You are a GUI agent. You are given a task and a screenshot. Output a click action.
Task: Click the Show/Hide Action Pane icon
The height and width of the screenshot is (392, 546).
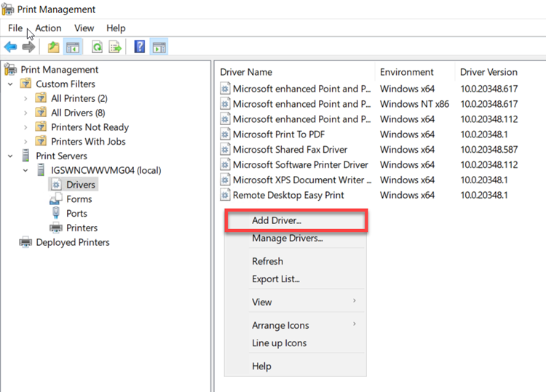[x=159, y=47]
